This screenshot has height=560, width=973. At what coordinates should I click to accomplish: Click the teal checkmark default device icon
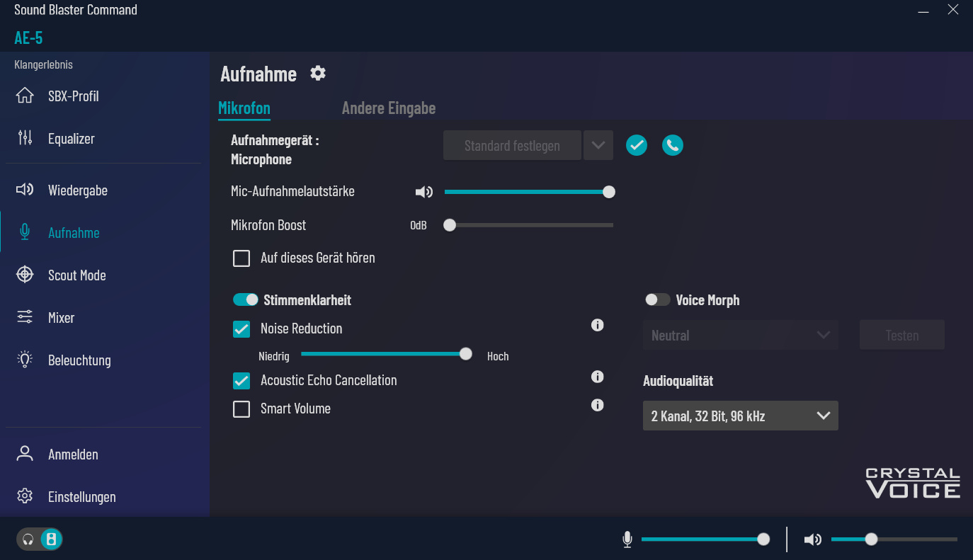pyautogui.click(x=637, y=145)
